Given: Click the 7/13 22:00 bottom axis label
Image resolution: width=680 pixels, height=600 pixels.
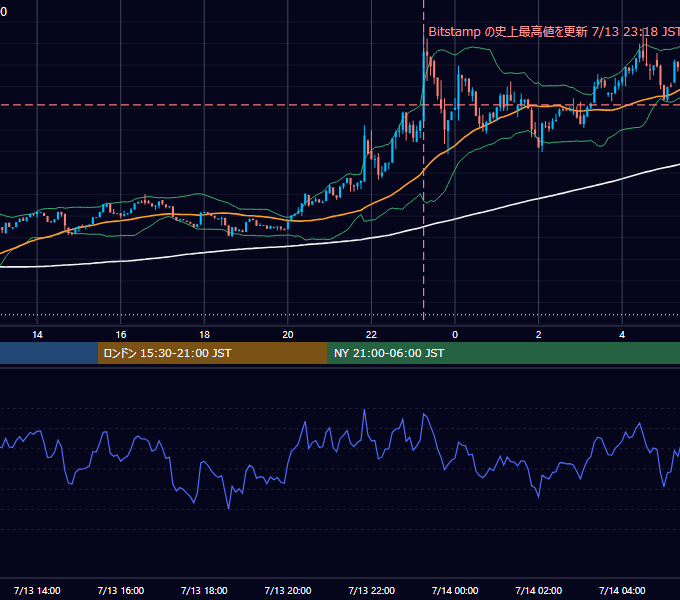Looking at the screenshot, I should pyautogui.click(x=371, y=590).
